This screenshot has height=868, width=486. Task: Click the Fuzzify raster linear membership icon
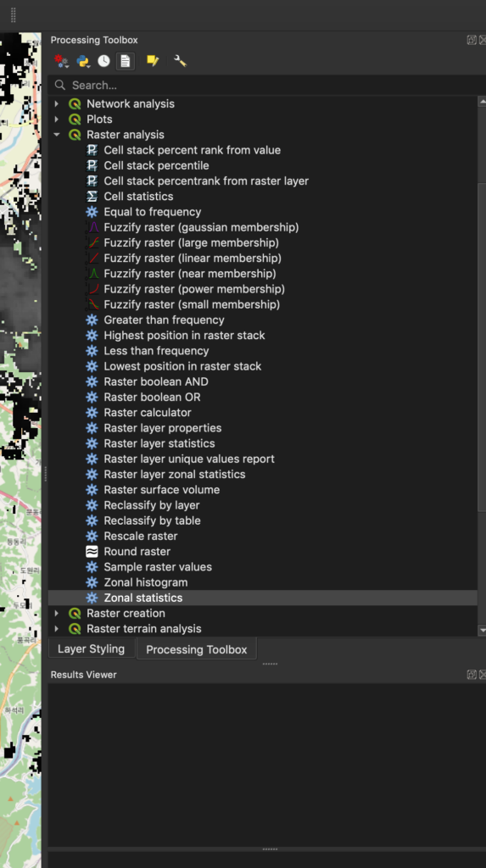(93, 258)
